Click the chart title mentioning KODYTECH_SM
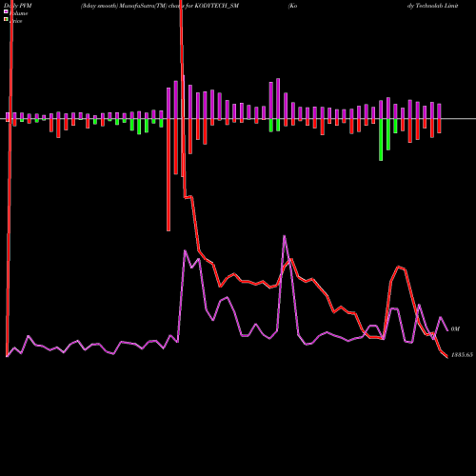The image size is (476, 476). (160, 6)
